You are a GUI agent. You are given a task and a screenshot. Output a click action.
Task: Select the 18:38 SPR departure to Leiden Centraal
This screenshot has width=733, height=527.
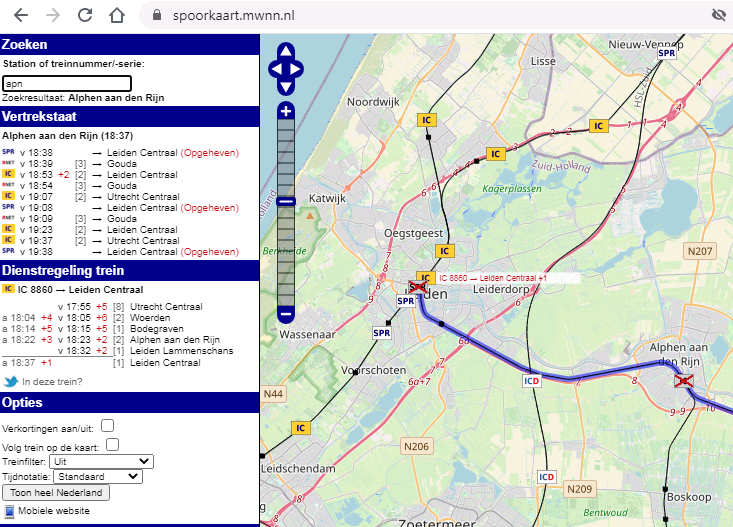tap(121, 153)
